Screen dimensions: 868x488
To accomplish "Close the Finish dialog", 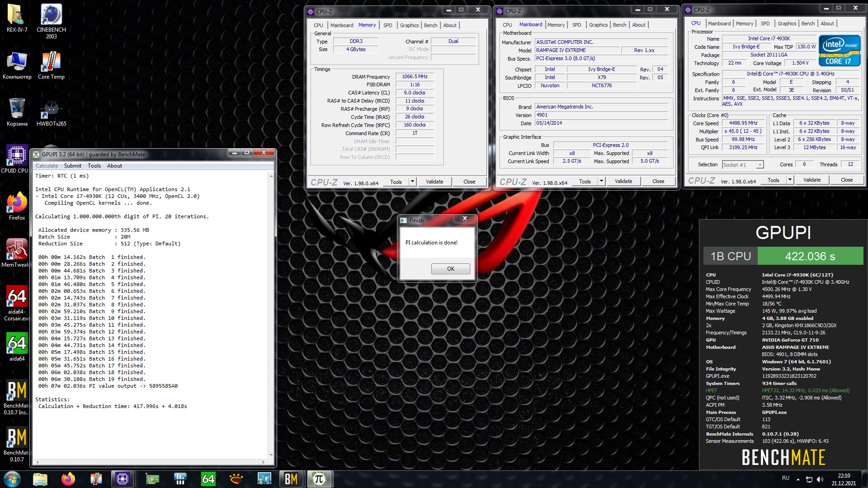I will [465, 219].
